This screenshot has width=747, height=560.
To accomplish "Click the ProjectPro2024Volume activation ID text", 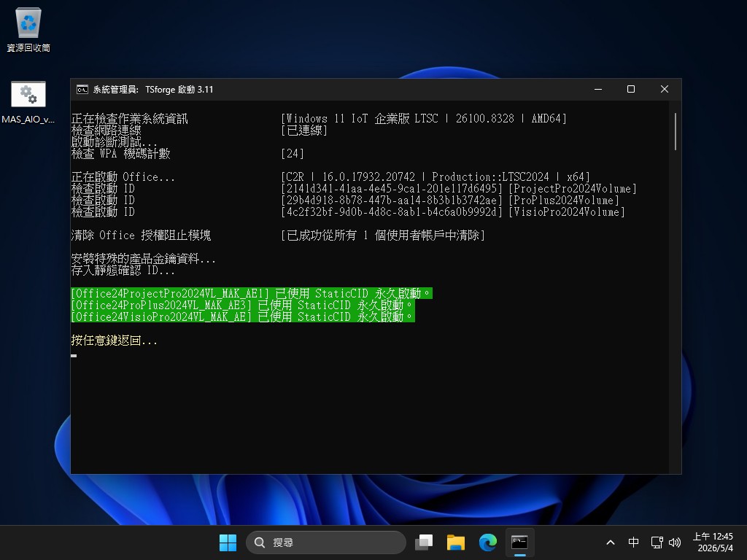I will coord(459,189).
